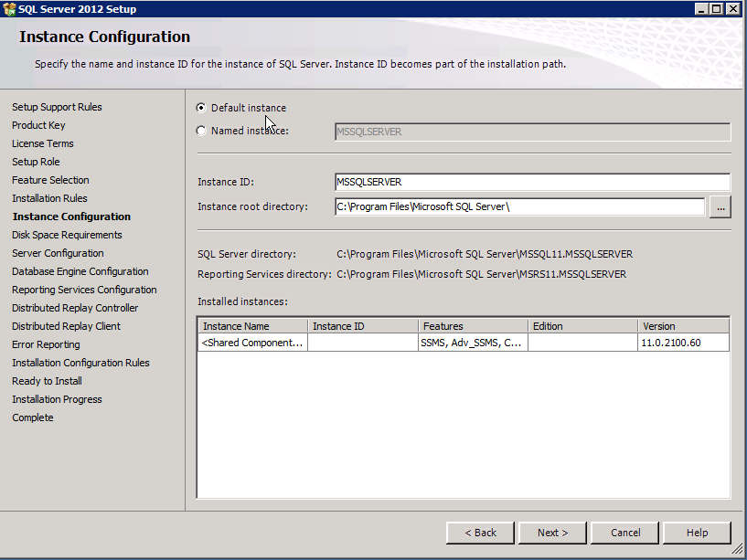Click the Instance ID column header
The image size is (747, 560).
pyautogui.click(x=363, y=326)
